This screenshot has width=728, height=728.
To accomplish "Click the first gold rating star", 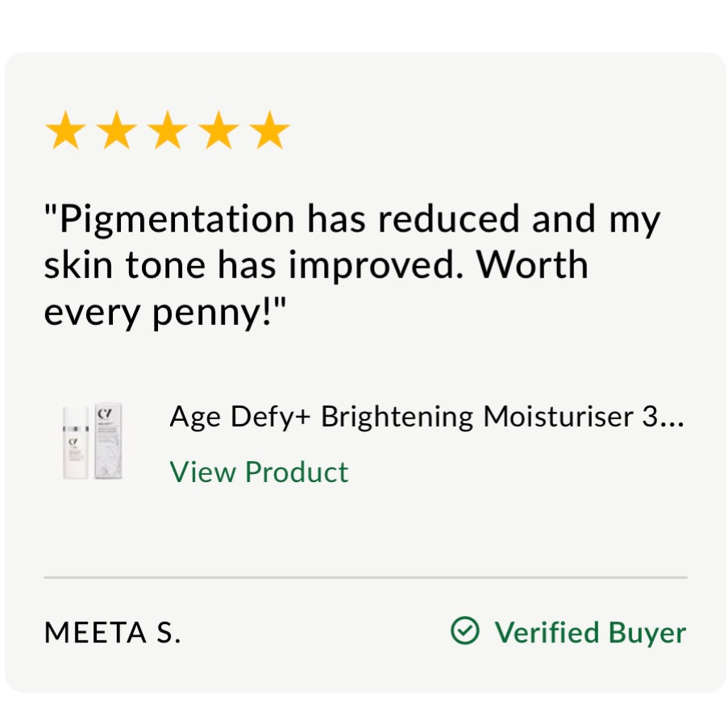I will pyautogui.click(x=65, y=130).
